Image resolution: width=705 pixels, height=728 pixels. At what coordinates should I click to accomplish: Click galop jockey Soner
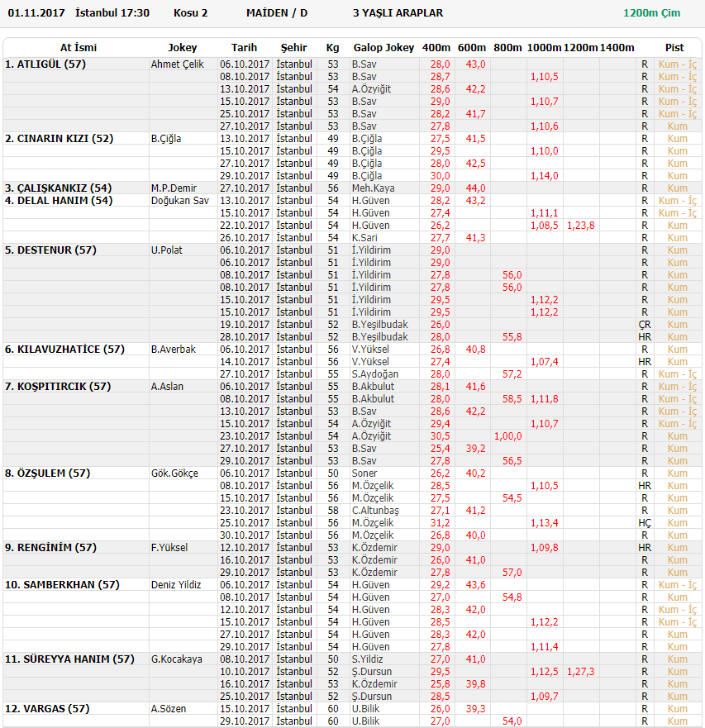364,473
